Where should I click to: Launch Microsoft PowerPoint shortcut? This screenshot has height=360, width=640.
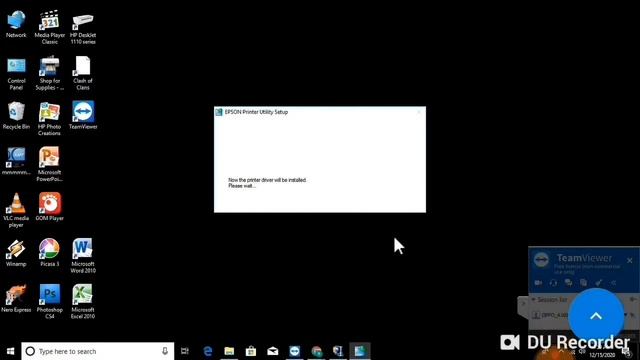click(x=49, y=164)
